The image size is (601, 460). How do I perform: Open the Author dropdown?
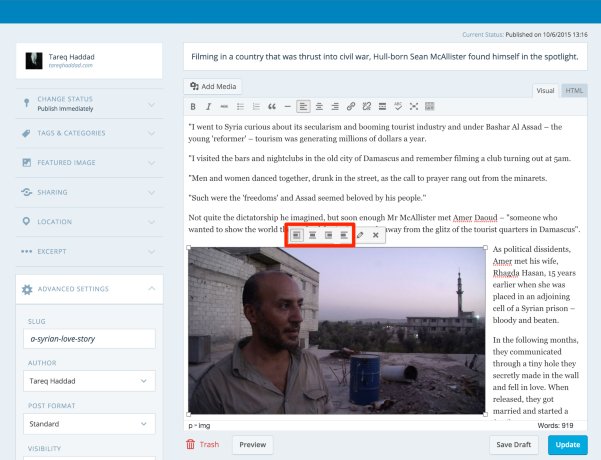[x=89, y=381]
